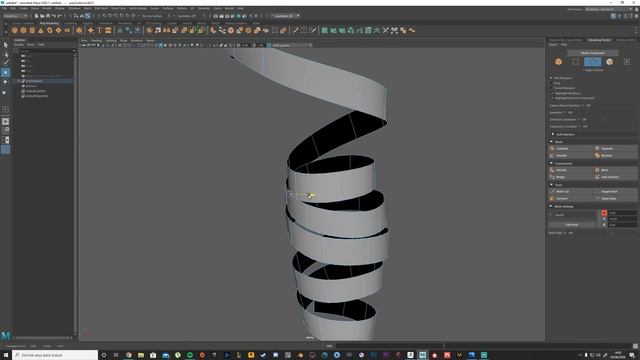The height and width of the screenshot is (360, 640).
Task: Open the Transform Constraint dropdown
Action: point(581,126)
